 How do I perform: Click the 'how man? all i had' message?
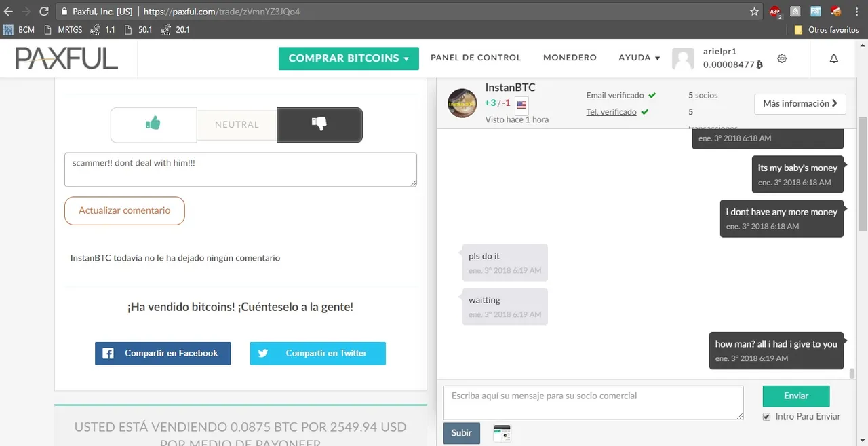click(x=776, y=350)
